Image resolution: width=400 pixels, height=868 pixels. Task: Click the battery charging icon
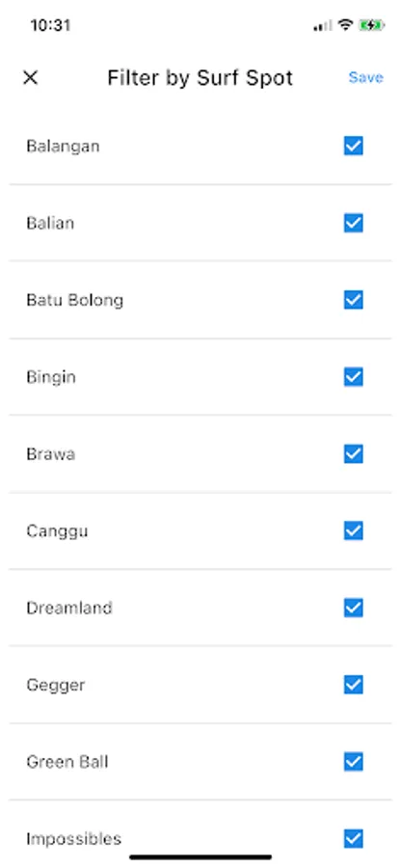(371, 25)
